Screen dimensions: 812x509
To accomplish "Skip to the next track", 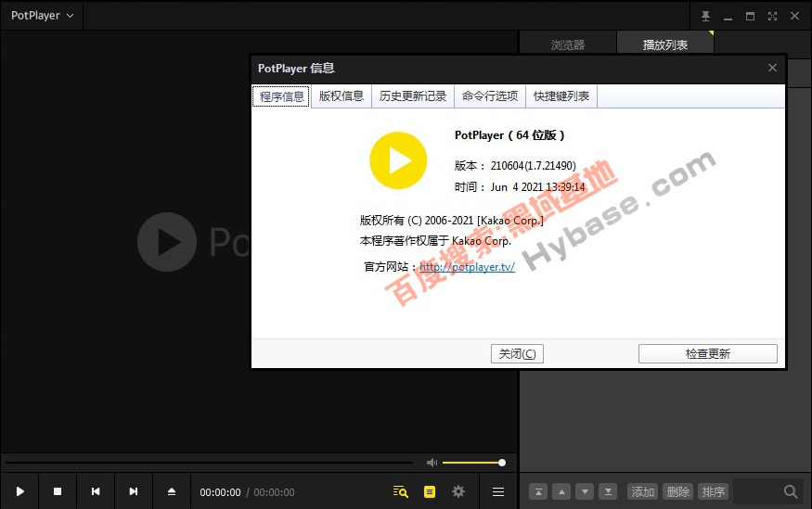I will point(133,491).
